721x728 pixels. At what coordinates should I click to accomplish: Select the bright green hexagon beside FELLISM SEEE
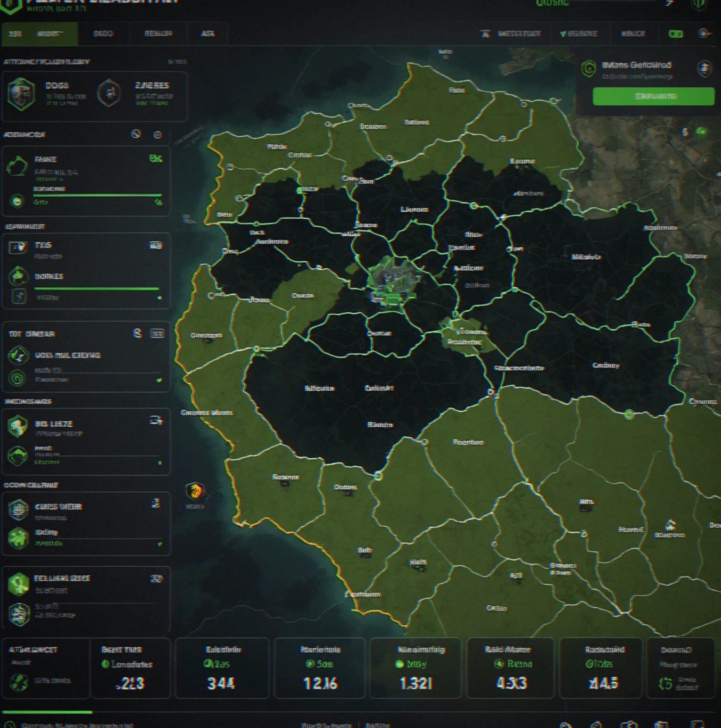pyautogui.click(x=18, y=584)
